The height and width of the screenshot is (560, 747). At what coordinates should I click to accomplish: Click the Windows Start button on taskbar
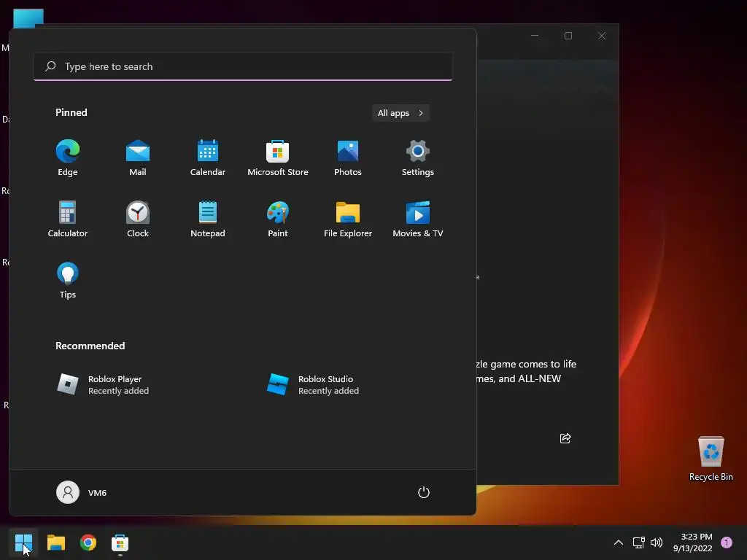pyautogui.click(x=23, y=542)
